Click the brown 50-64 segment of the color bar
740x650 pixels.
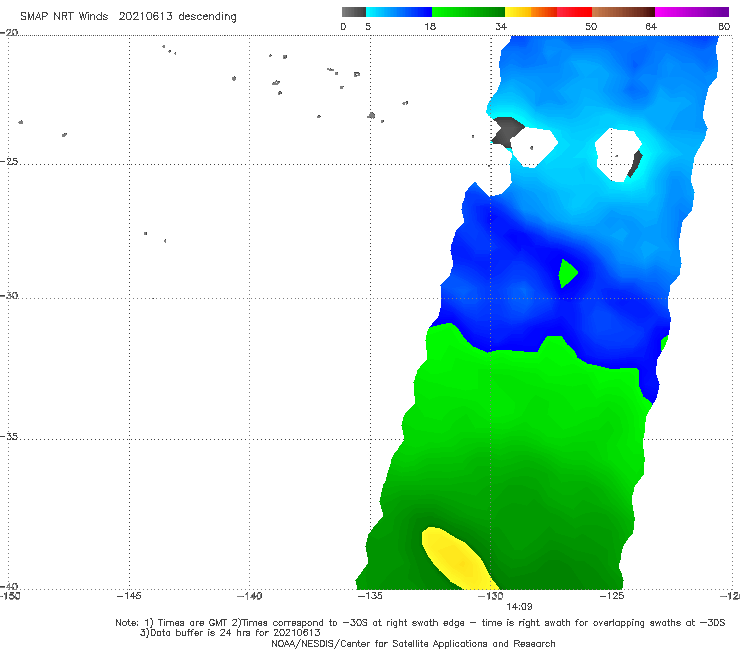click(623, 12)
